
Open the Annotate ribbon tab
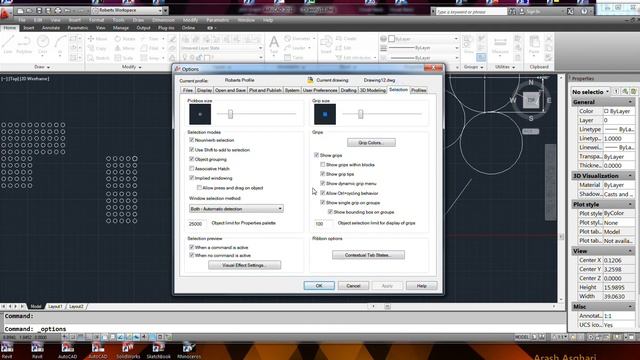pyautogui.click(x=51, y=28)
